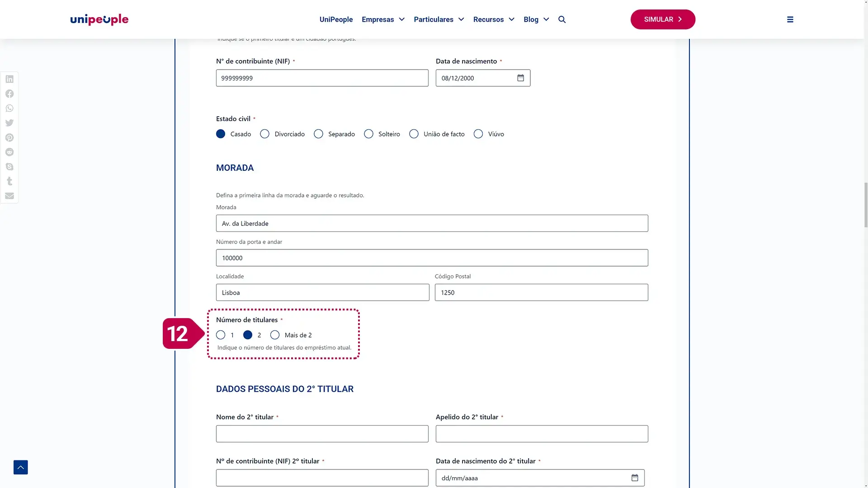This screenshot has width=868, height=488.
Task: Select Mais de 2 titulares
Action: click(x=275, y=335)
